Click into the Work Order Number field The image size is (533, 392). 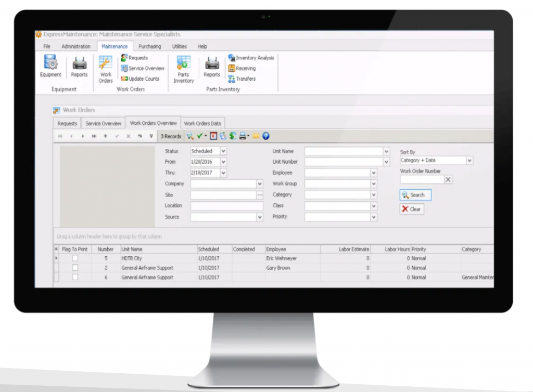[x=422, y=179]
